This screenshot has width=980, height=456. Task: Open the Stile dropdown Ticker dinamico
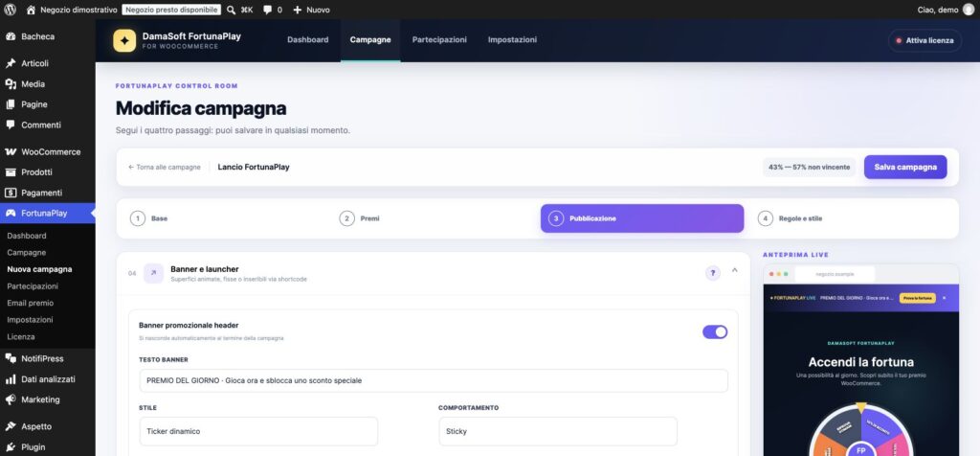tap(258, 432)
